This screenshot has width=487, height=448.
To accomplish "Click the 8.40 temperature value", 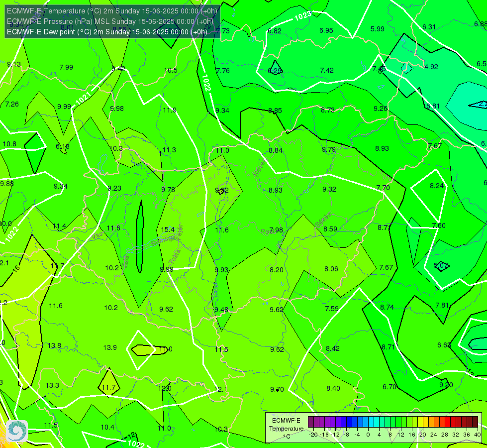I will (x=333, y=388).
